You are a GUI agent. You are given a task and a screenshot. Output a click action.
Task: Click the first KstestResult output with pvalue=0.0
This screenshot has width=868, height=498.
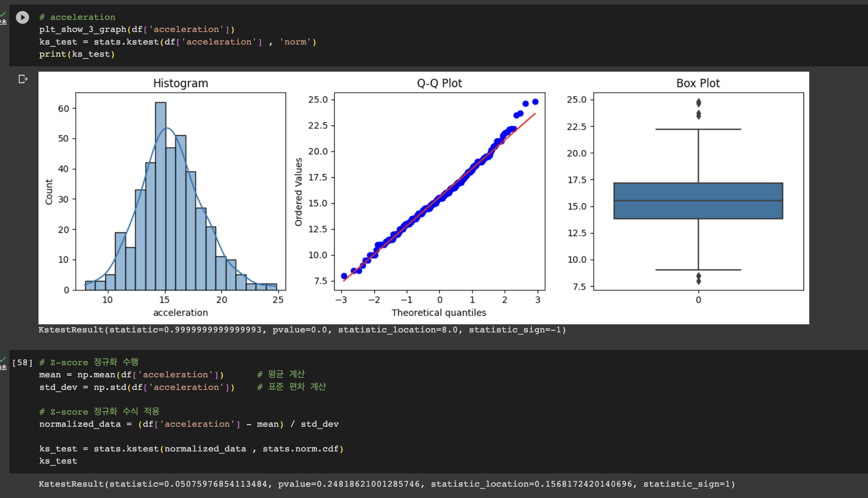point(302,330)
